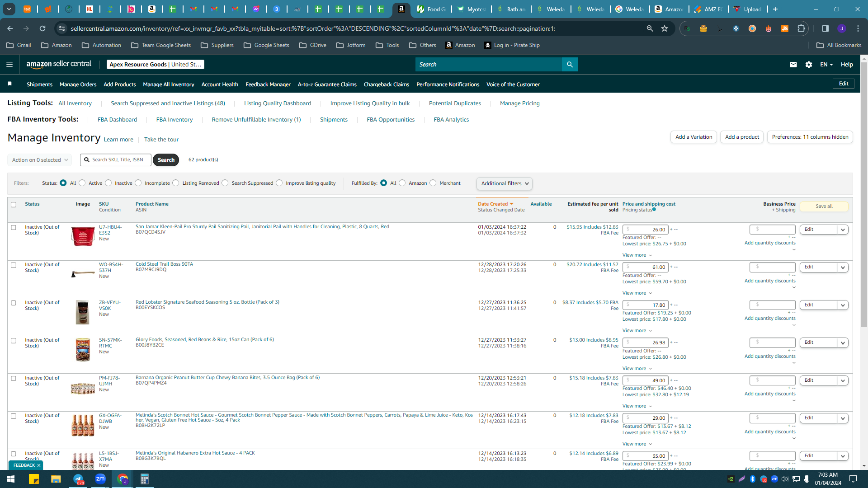Bookmark this page with the star icon
This screenshot has width=868, height=488.
pos(665,28)
